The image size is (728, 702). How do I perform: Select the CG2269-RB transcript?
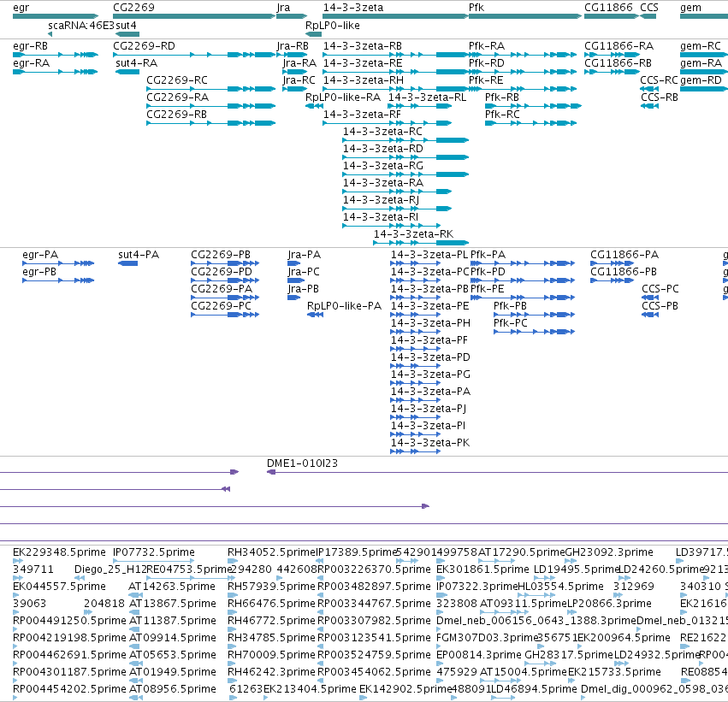click(210, 123)
